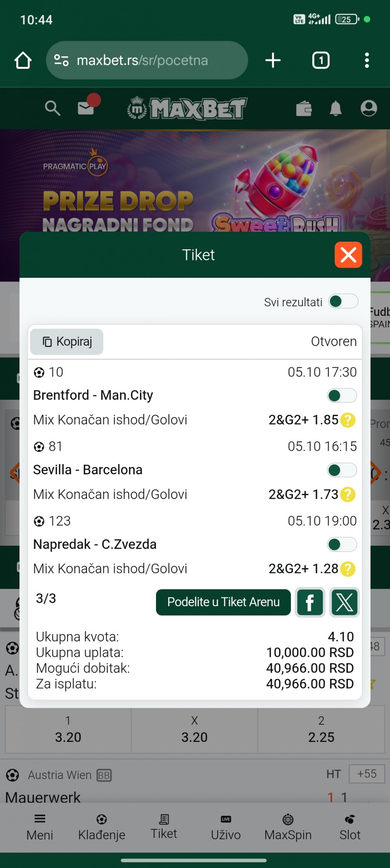The image size is (390, 868).
Task: Open the Meni hamburger tab
Action: 40,827
